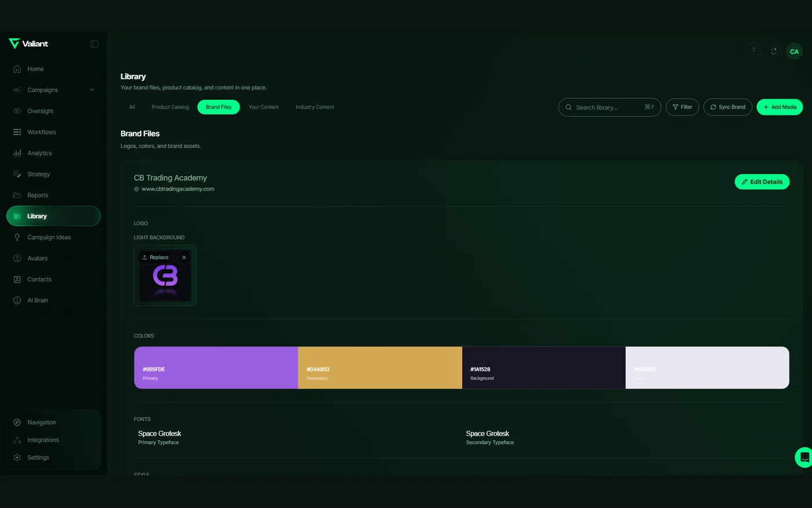Select the Brand Files tab
The height and width of the screenshot is (508, 812).
pos(219,107)
